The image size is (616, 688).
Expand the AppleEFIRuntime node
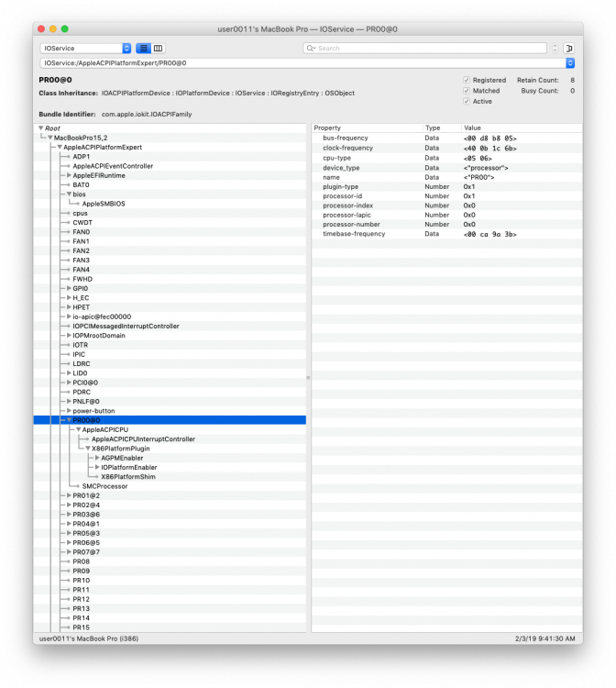pyautogui.click(x=69, y=175)
